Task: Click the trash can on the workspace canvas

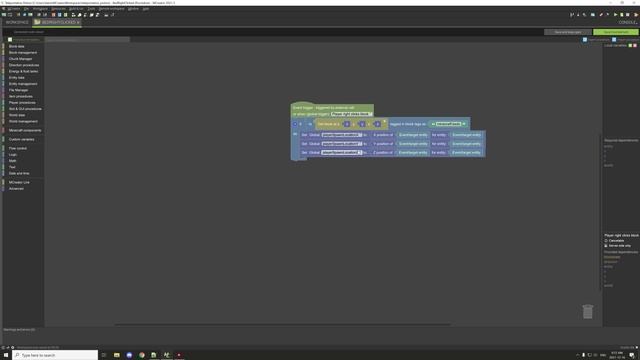Action: click(x=587, y=311)
